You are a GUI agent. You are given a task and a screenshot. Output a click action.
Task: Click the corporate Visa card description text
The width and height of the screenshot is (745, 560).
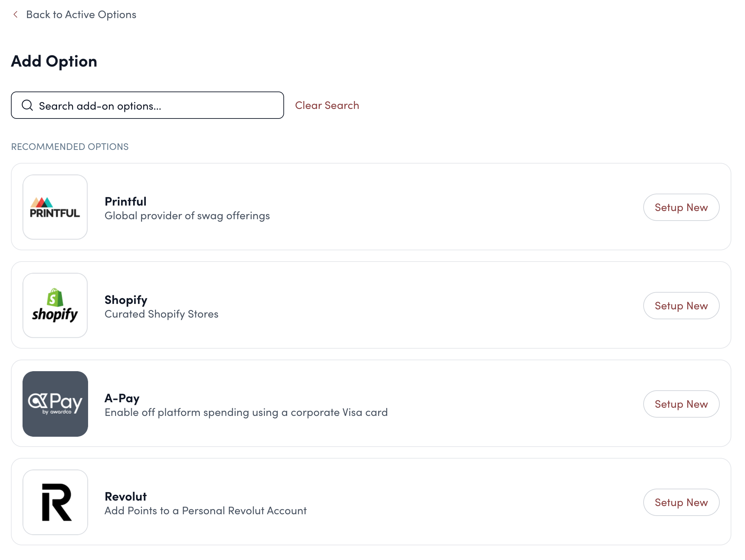point(246,412)
